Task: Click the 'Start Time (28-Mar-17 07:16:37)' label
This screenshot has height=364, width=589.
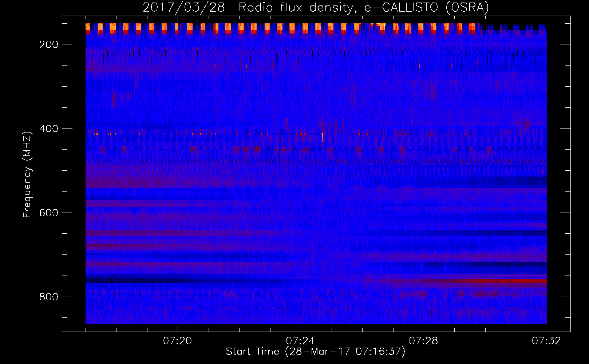Action: (316, 351)
